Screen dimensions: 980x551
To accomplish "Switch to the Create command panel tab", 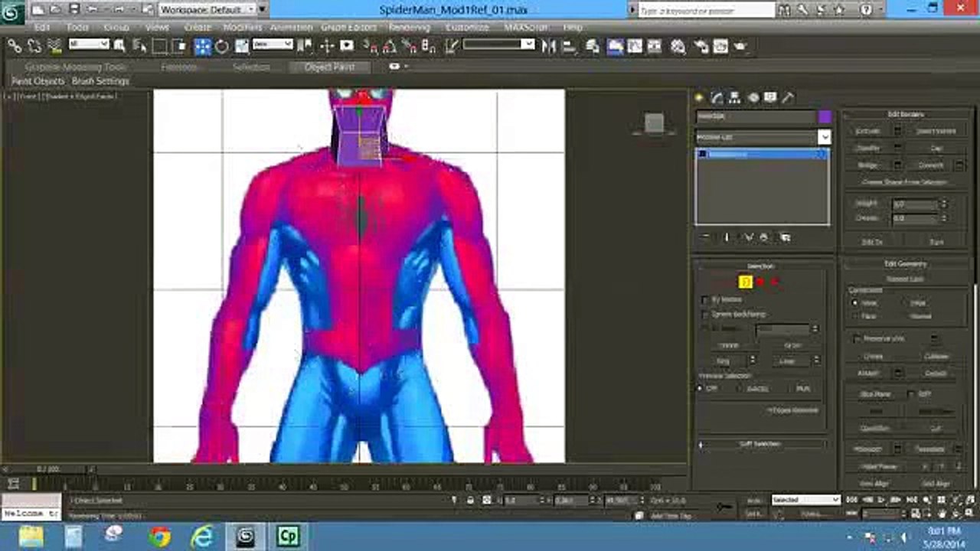I will (x=699, y=97).
